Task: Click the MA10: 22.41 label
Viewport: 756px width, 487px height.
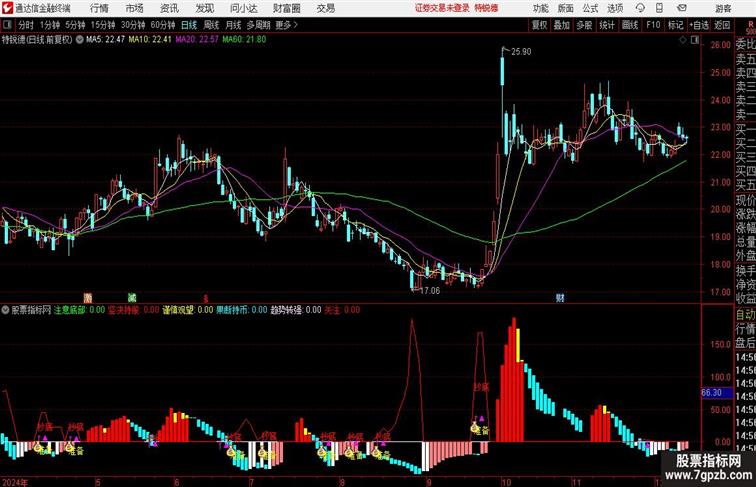Action: (x=150, y=40)
